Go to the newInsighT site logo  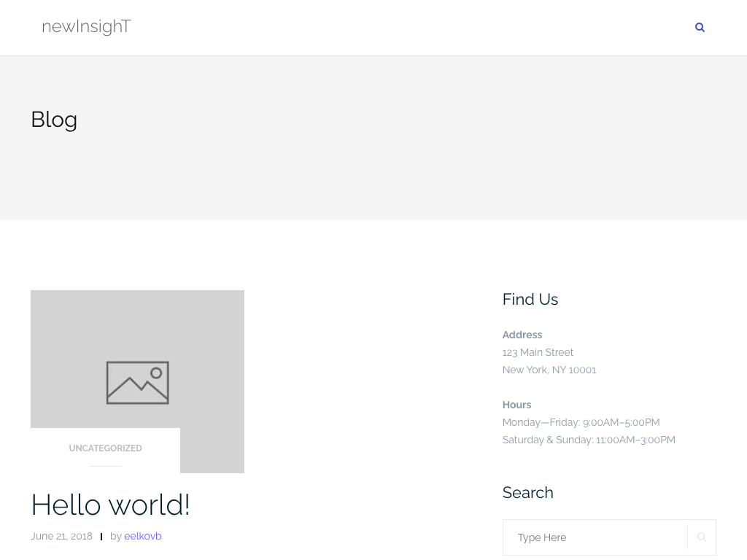pyautogui.click(x=86, y=27)
